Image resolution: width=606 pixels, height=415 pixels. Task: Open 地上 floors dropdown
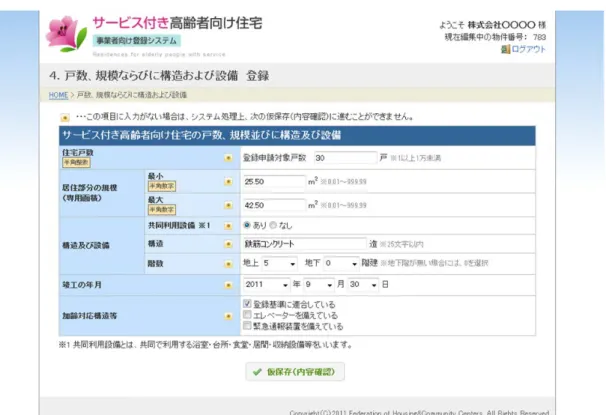pos(279,264)
